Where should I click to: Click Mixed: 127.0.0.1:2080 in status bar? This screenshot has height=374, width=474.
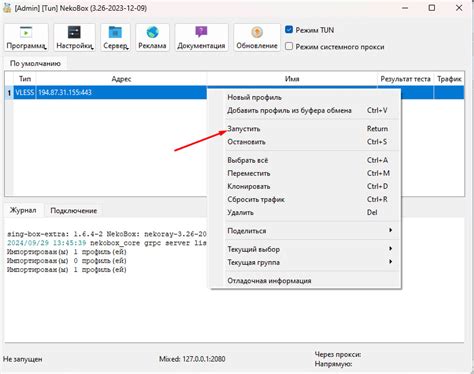click(x=192, y=359)
